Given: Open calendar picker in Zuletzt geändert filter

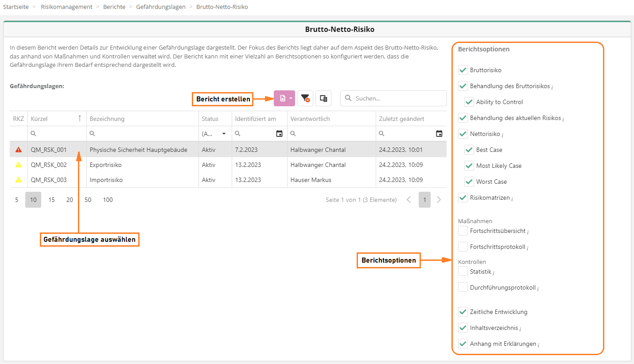Looking at the screenshot, I should pos(439,134).
